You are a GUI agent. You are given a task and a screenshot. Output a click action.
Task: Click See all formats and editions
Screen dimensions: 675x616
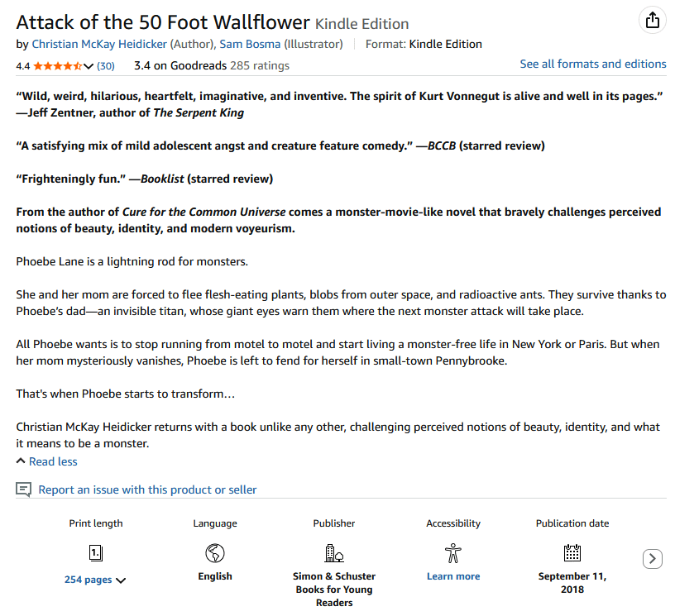[x=592, y=64]
